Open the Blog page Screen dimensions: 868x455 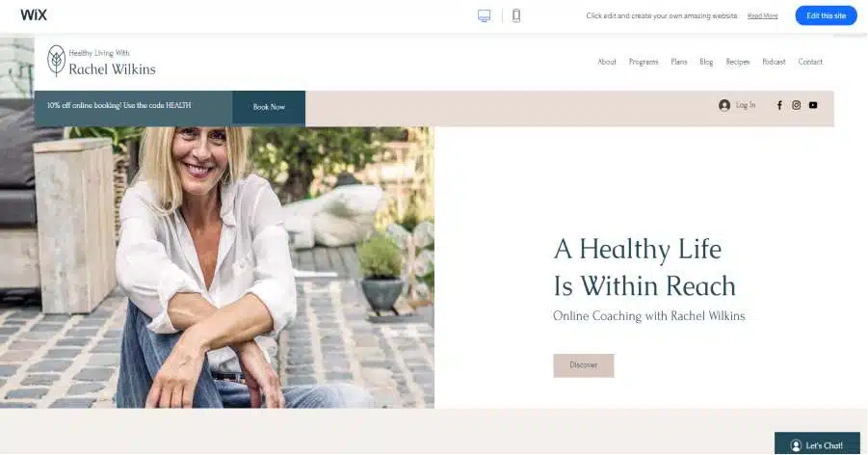(706, 62)
